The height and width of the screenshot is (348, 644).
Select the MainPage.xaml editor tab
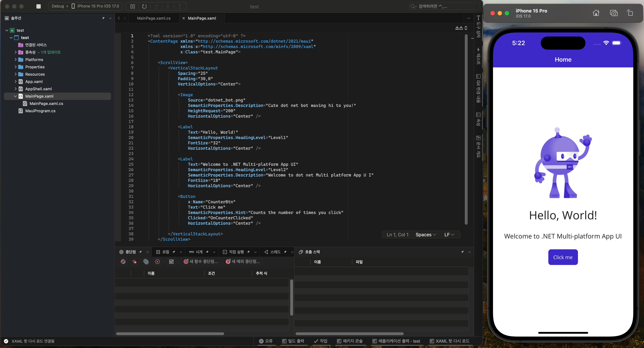click(202, 18)
